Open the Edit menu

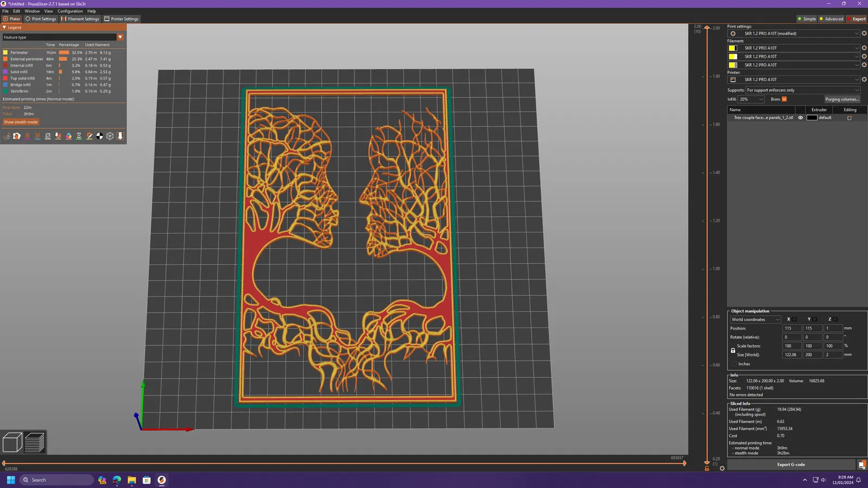[x=17, y=11]
